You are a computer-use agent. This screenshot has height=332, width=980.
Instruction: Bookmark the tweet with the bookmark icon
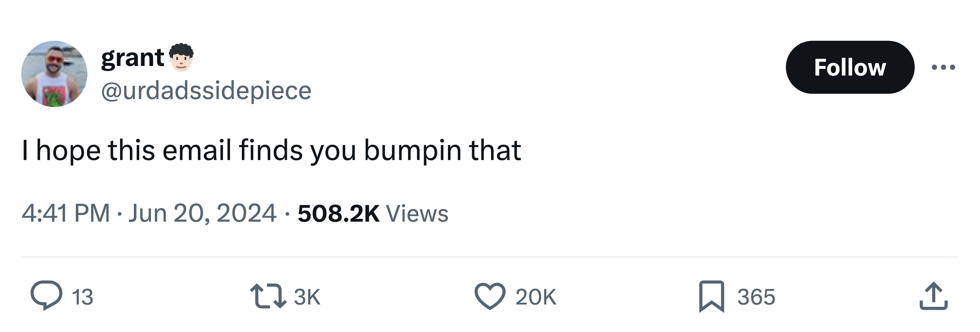click(711, 297)
